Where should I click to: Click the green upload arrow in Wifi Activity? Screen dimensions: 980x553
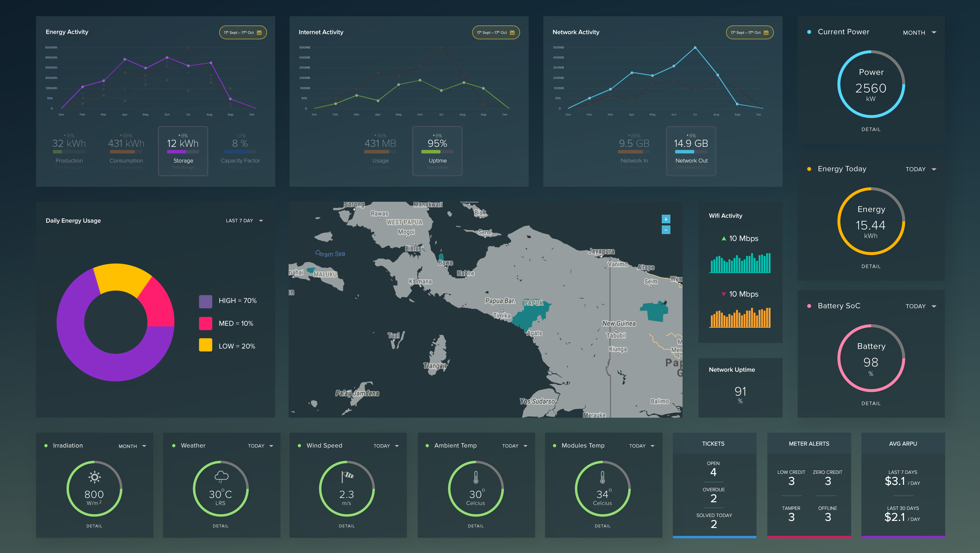tap(723, 239)
